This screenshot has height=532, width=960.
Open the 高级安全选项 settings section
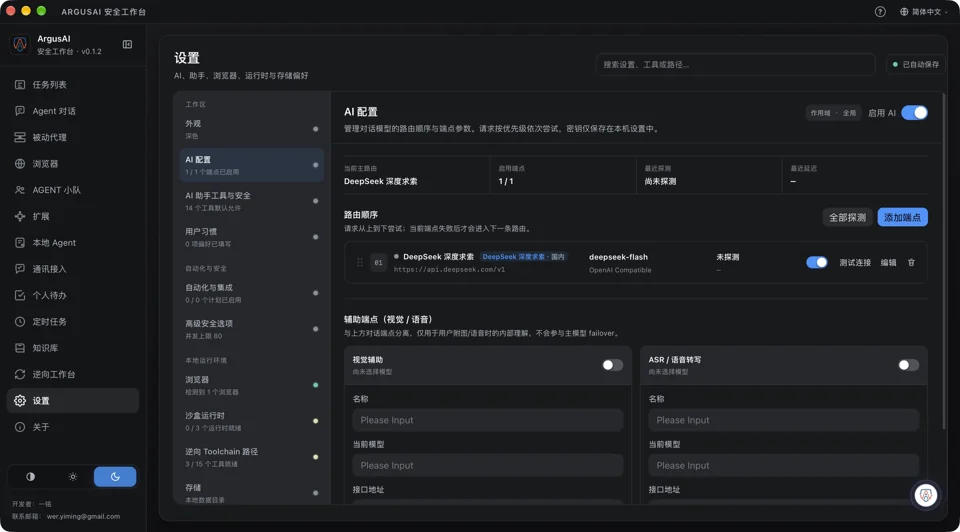[252, 329]
